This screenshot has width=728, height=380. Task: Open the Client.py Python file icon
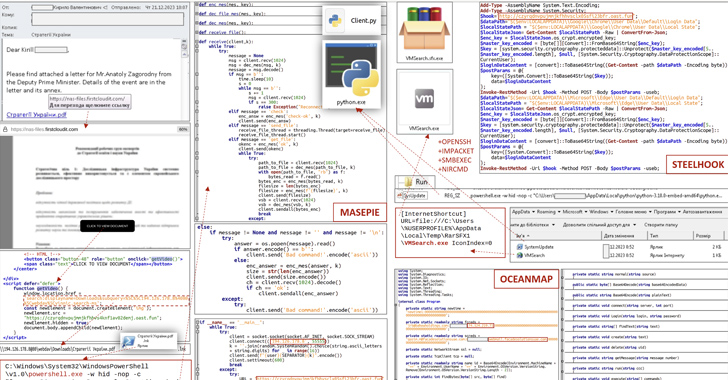[335, 20]
